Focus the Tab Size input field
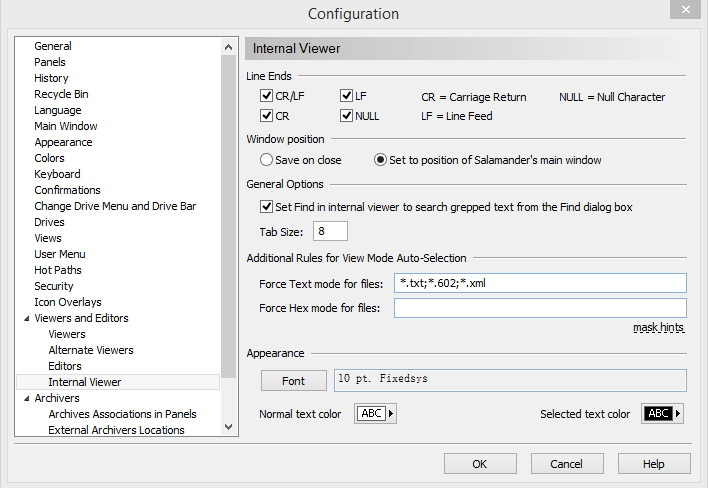709x488 pixels. tap(330, 232)
